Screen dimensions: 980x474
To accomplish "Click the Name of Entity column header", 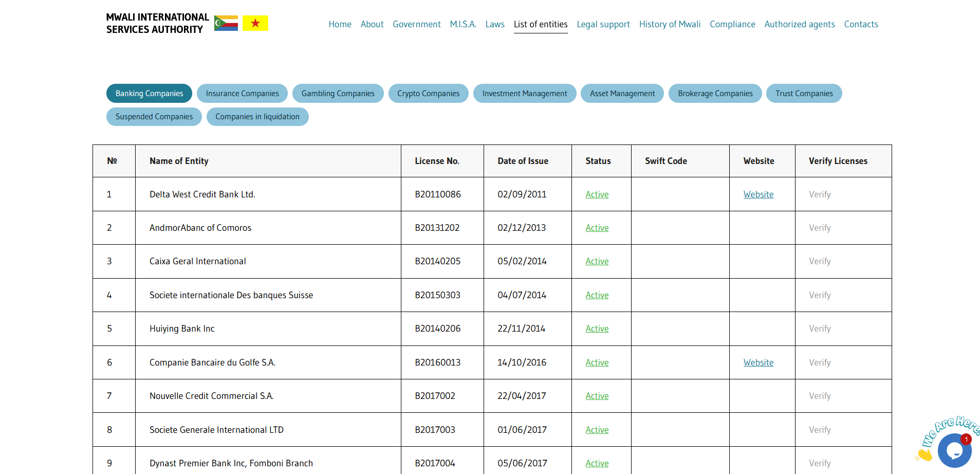I will click(x=179, y=161).
